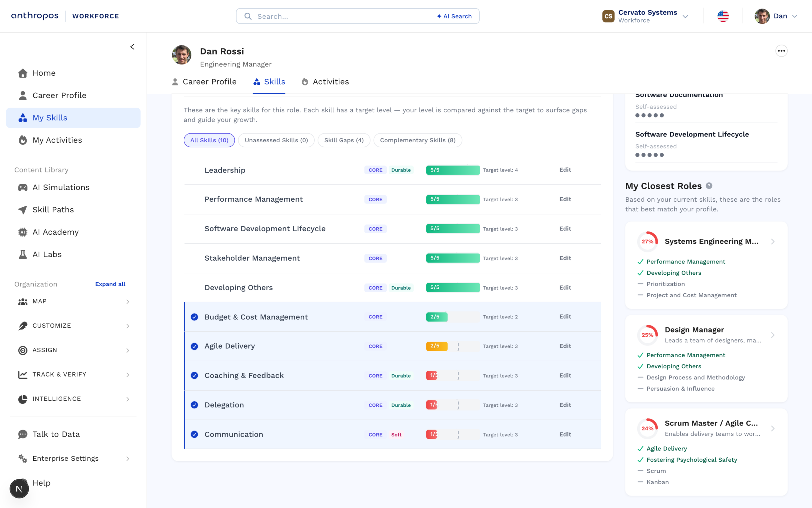Expand the Enterprise Settings chevron
The height and width of the screenshot is (508, 812).
tap(128, 458)
